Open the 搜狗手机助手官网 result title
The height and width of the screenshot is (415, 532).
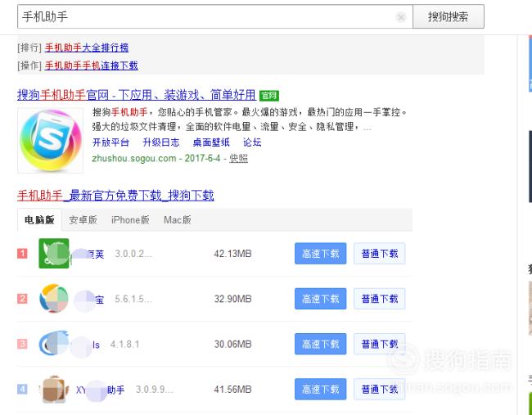click(x=137, y=95)
